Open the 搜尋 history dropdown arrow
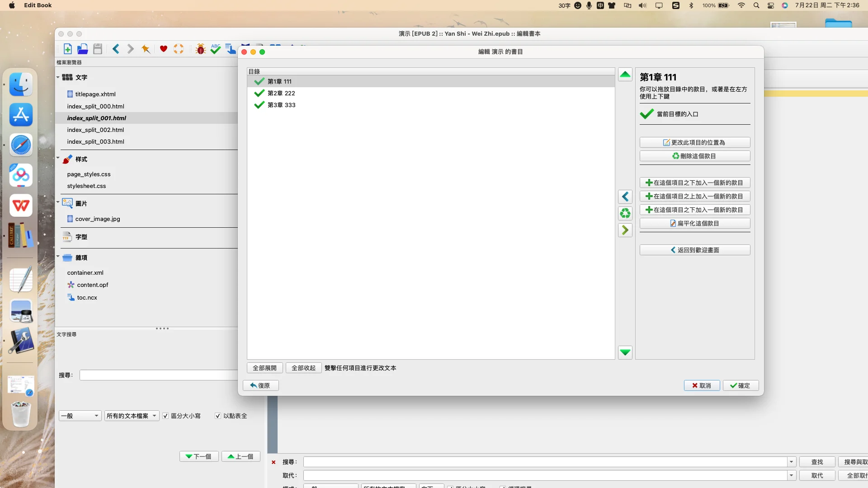This screenshot has width=868, height=488. (x=792, y=462)
